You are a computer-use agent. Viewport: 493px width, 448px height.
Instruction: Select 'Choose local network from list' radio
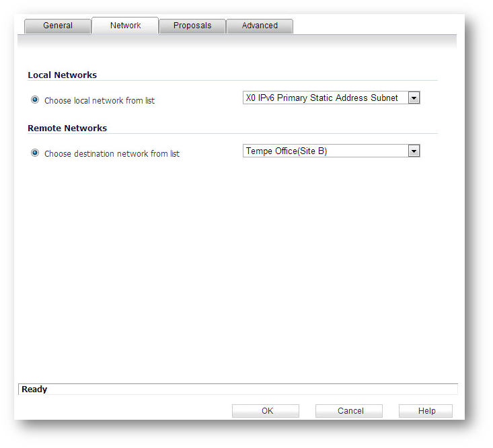35,100
